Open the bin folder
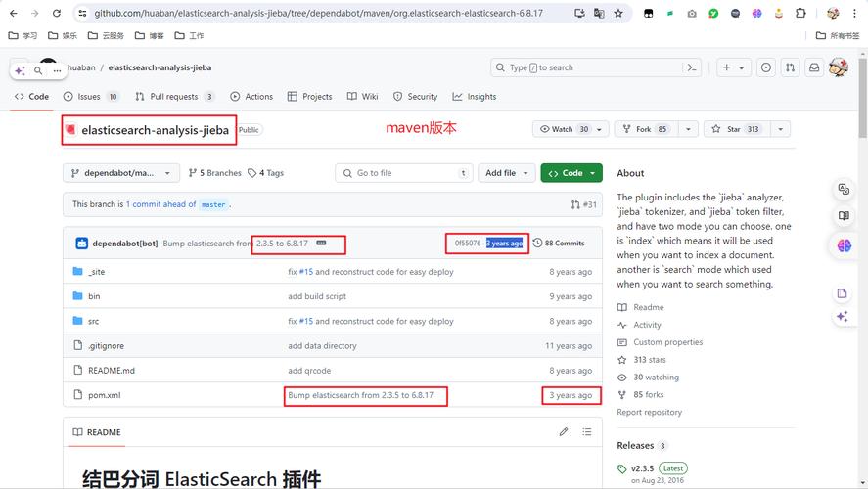Image resolution: width=868 pixels, height=489 pixels. pos(94,296)
